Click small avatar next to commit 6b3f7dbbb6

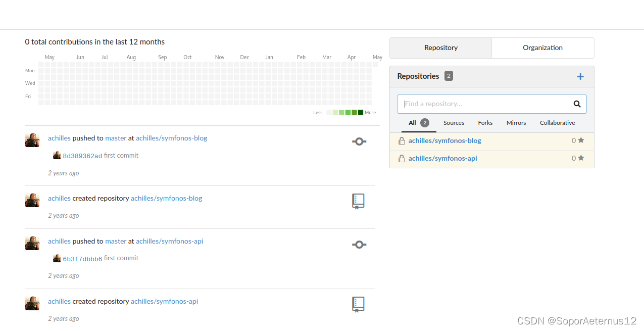(x=57, y=258)
